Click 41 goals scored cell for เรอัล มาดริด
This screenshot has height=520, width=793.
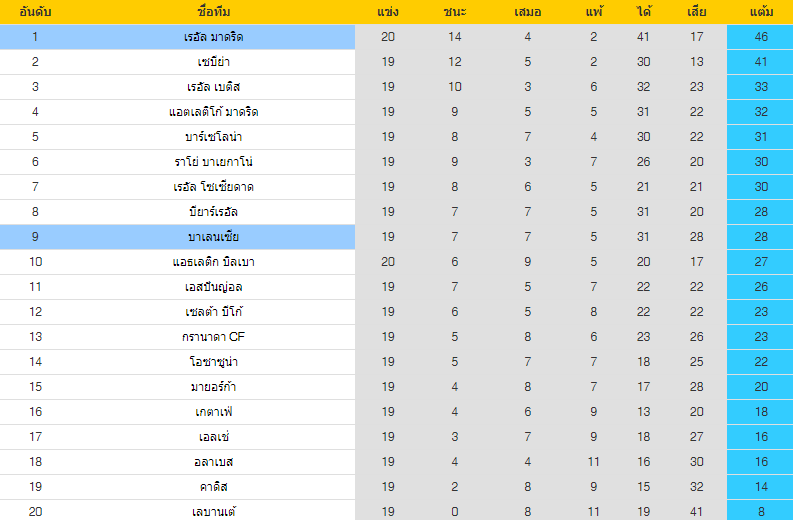coord(643,37)
